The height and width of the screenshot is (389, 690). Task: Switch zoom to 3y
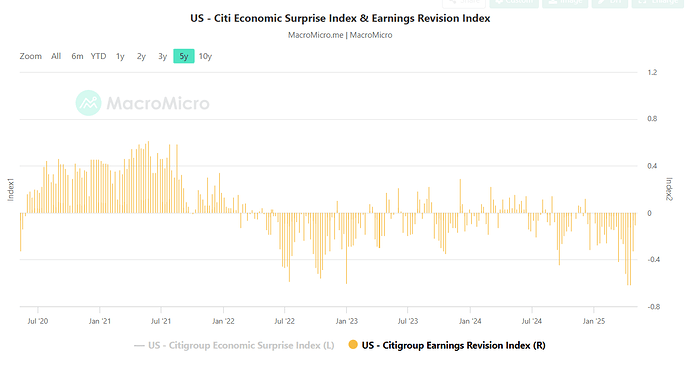162,56
